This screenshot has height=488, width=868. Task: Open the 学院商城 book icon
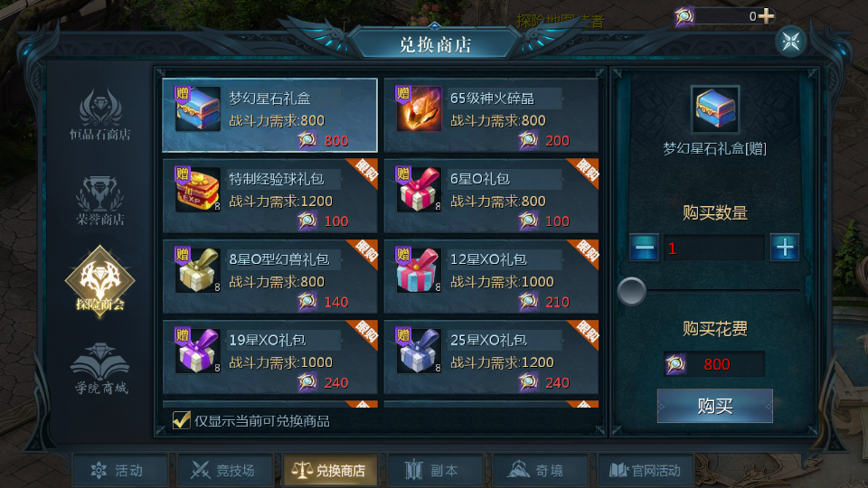pos(100,369)
